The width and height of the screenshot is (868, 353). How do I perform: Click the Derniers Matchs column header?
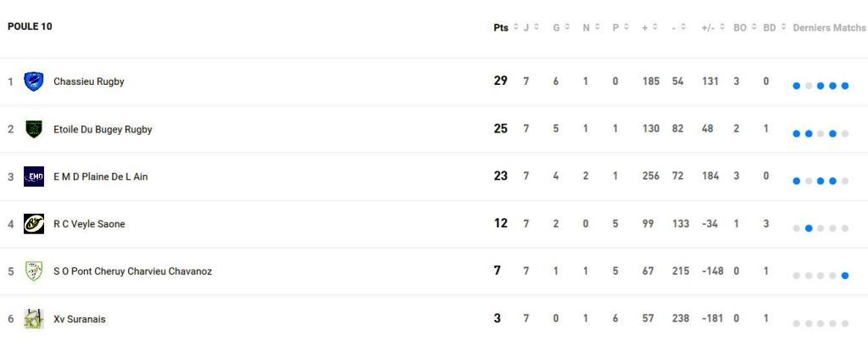click(829, 27)
